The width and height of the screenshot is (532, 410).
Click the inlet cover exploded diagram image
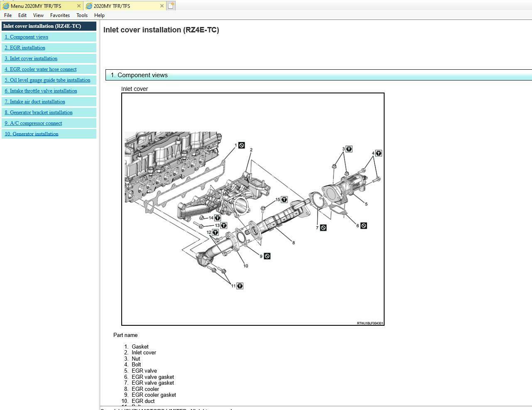point(253,209)
